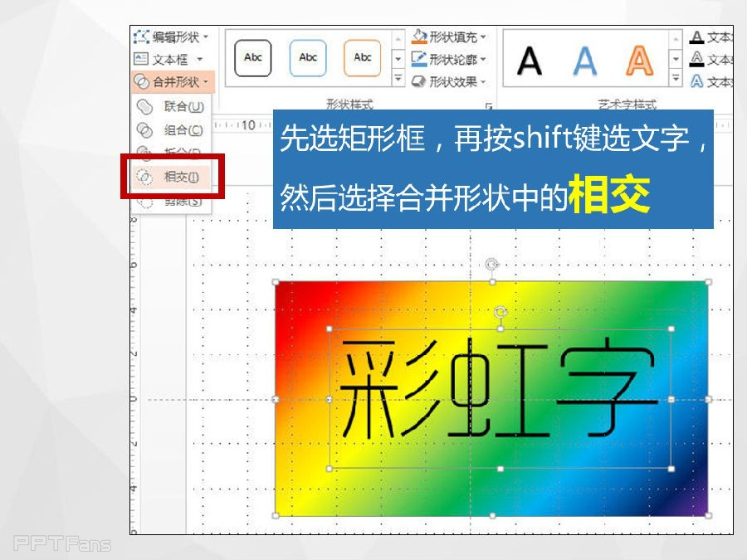Pick the orange outlined A WordArt style

[640, 60]
